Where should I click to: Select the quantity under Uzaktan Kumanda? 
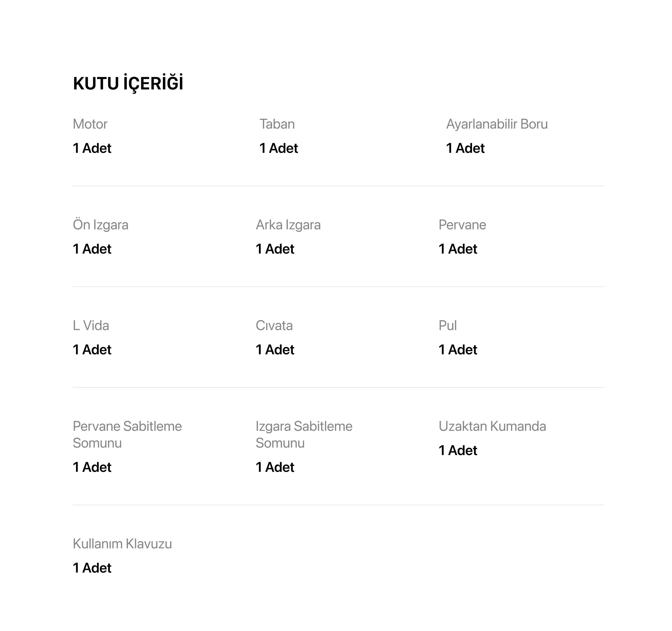(x=458, y=450)
